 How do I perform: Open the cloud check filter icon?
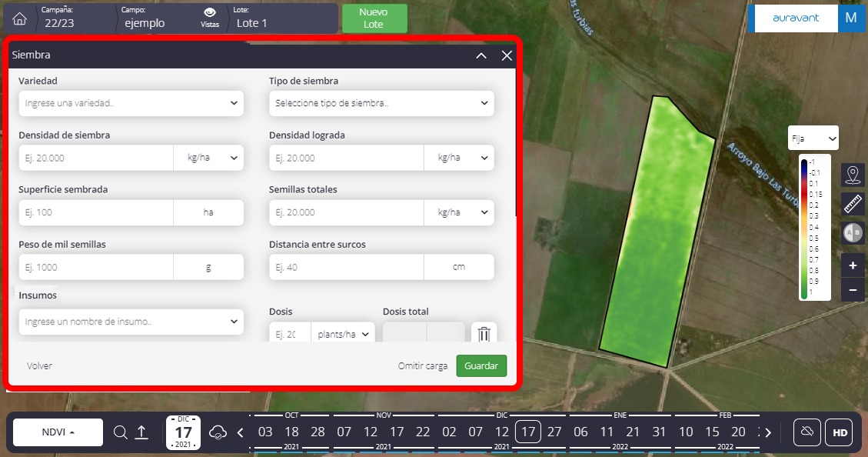218,432
